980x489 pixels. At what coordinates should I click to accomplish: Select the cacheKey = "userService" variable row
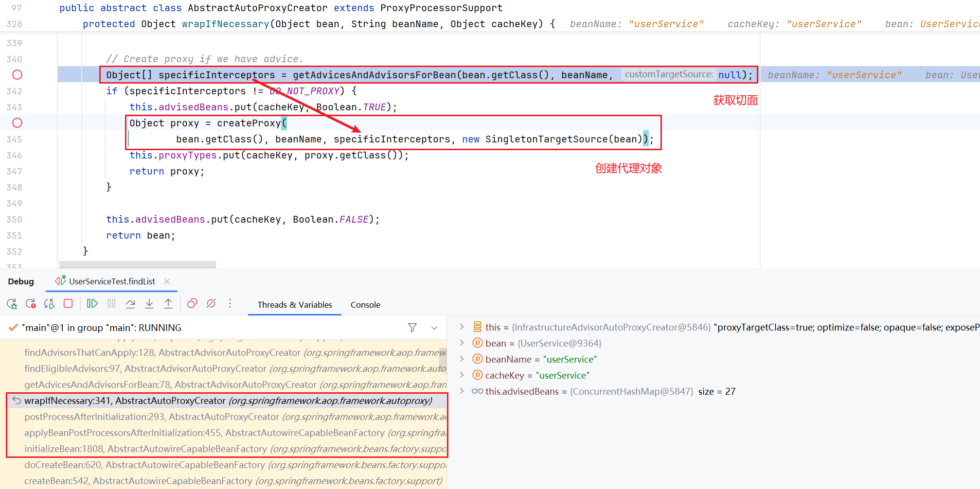(713, 375)
